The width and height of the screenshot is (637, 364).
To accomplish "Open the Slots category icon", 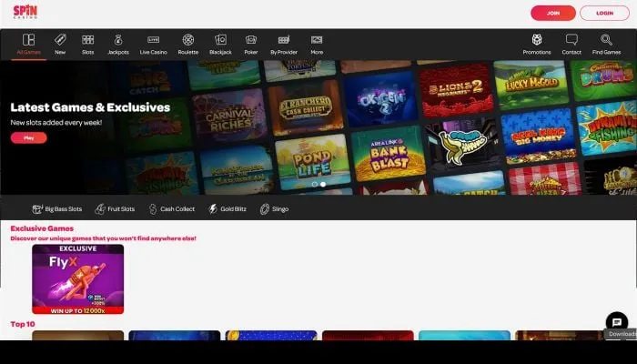I will (87, 39).
